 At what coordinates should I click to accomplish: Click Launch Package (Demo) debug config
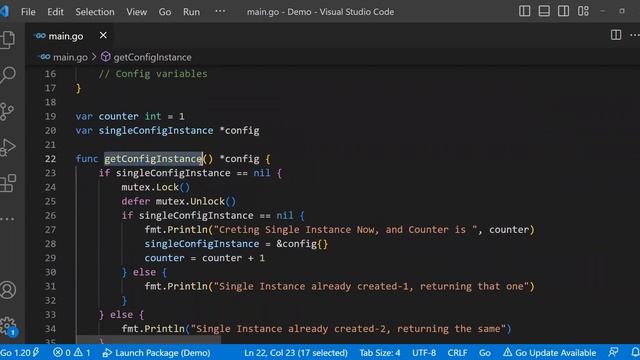pyautogui.click(x=156, y=353)
